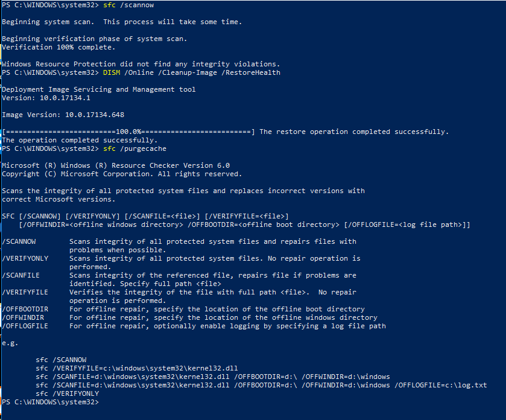
Task: Click /OFFBOOTDIR in the options description list
Action: point(25,309)
